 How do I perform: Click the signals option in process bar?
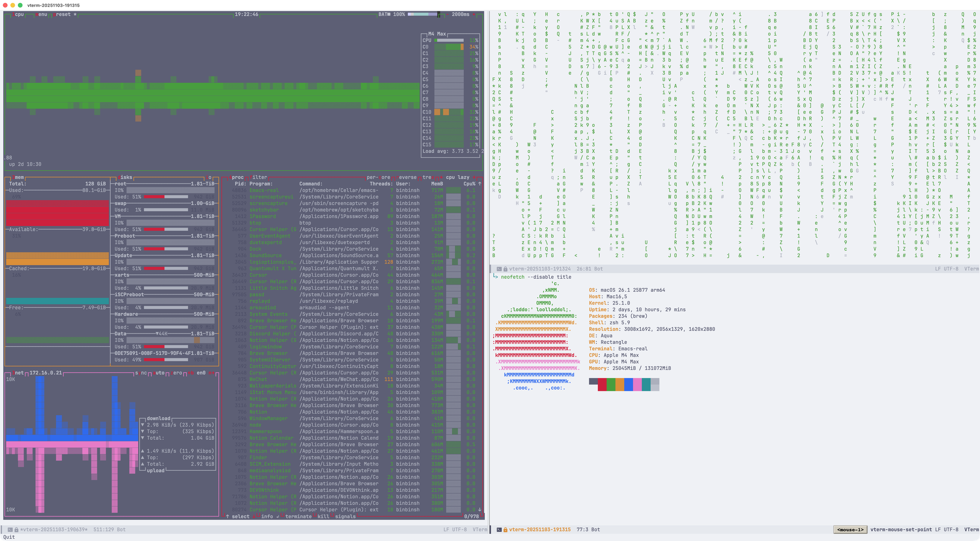click(345, 516)
